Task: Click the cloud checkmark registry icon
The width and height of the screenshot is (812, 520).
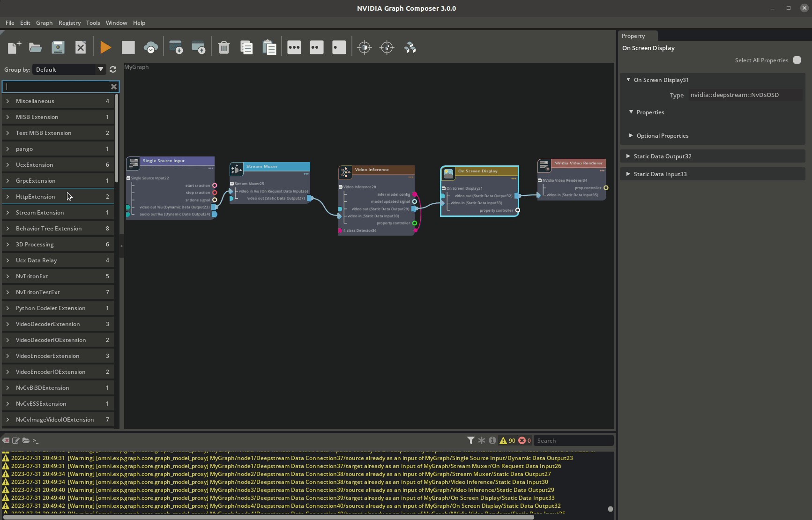Action: click(x=150, y=47)
